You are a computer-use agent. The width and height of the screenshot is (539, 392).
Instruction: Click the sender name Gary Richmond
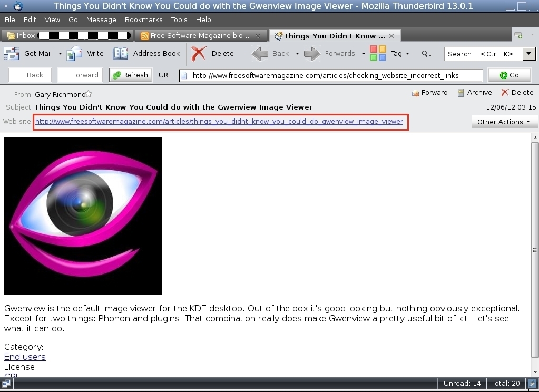click(60, 94)
